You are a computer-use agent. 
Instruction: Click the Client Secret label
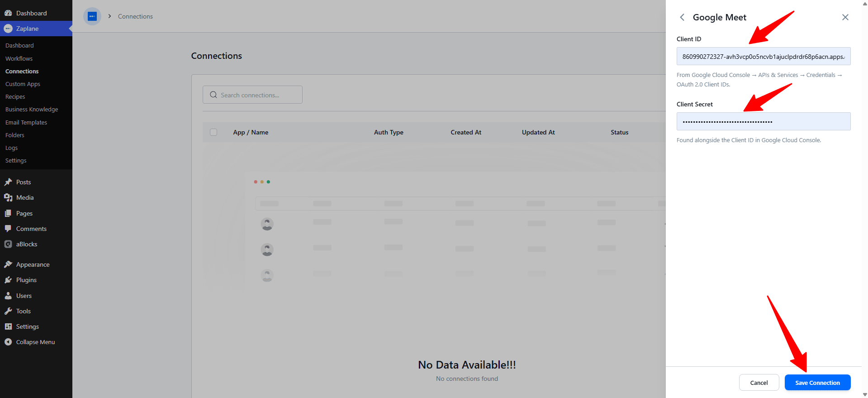pyautogui.click(x=695, y=104)
